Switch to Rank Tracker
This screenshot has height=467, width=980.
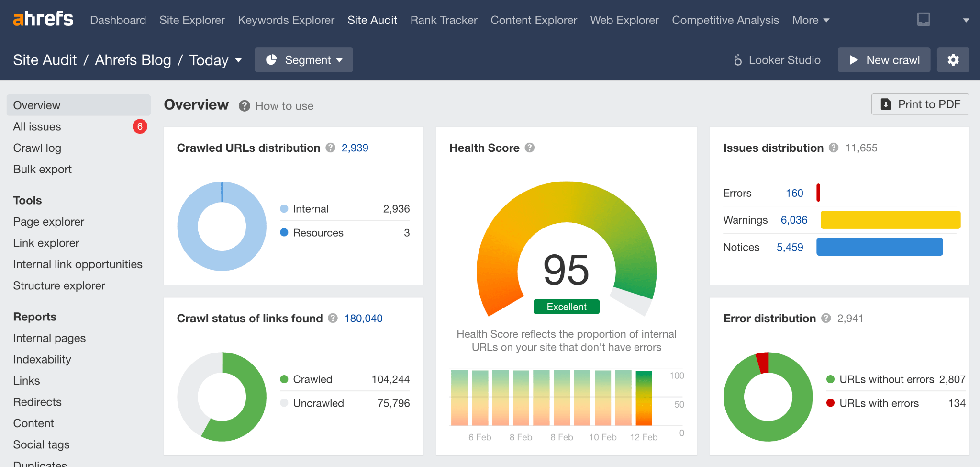tap(443, 20)
